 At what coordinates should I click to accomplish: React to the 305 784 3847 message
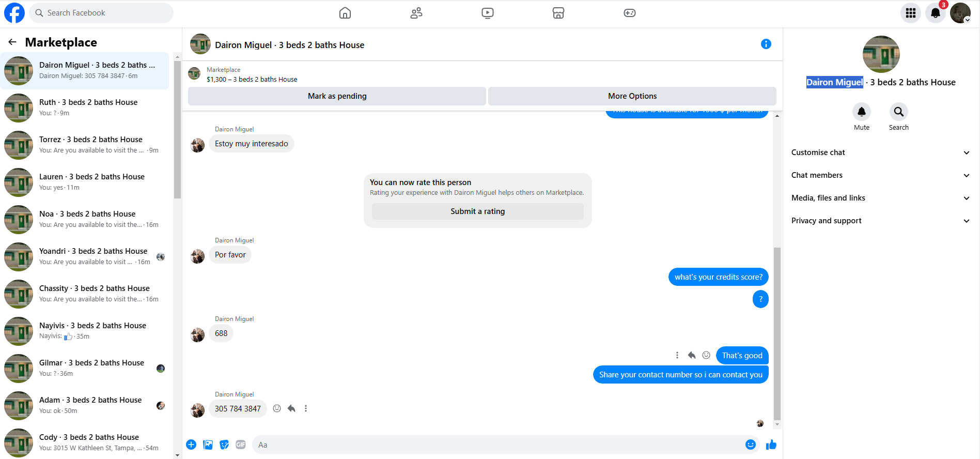coord(277,408)
